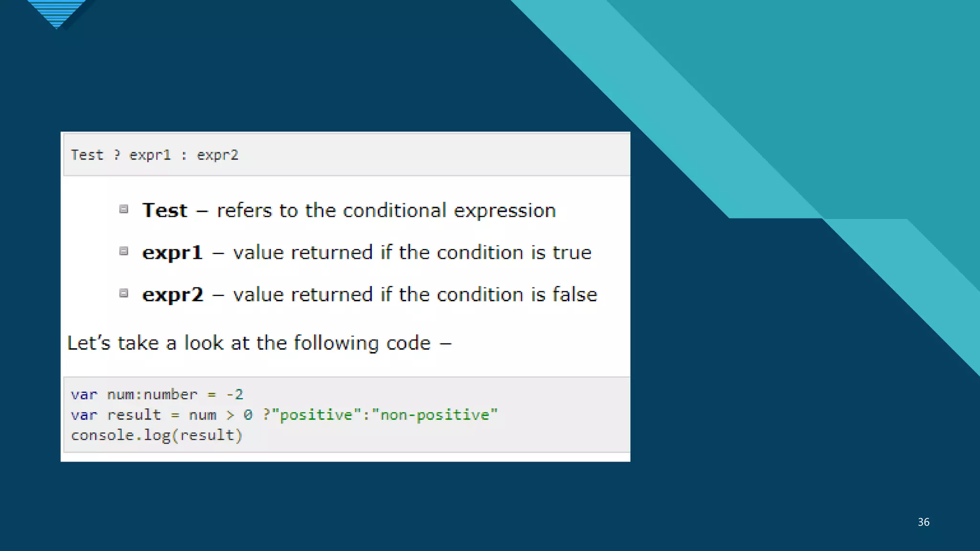Screen dimensions: 980x551
Task: Click the -2 value in the code
Action: click(234, 395)
